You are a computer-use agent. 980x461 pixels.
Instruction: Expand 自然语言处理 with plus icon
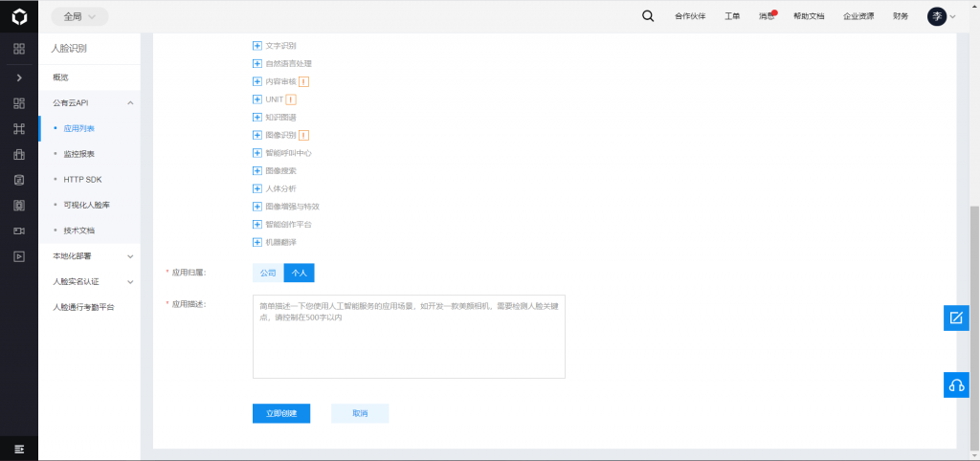(x=256, y=64)
